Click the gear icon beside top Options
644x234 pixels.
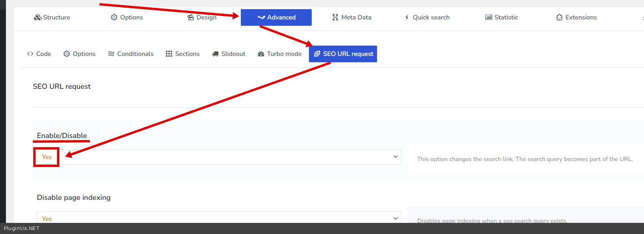coord(114,17)
